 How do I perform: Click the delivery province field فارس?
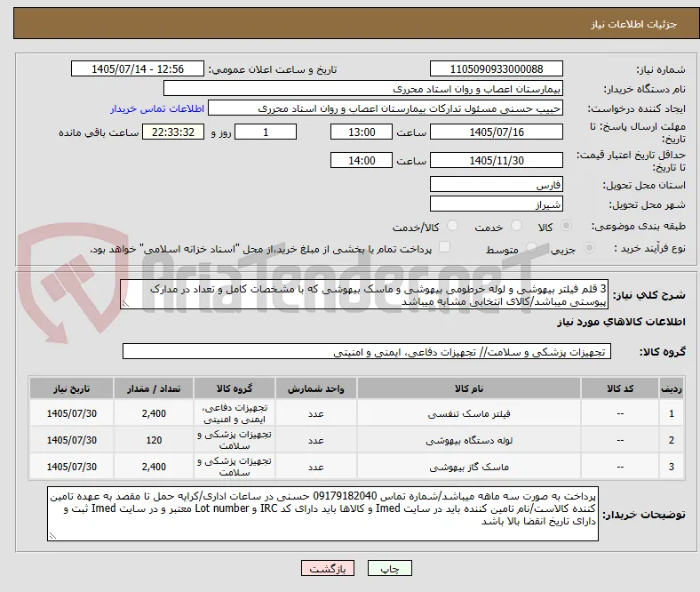pyautogui.click(x=497, y=184)
